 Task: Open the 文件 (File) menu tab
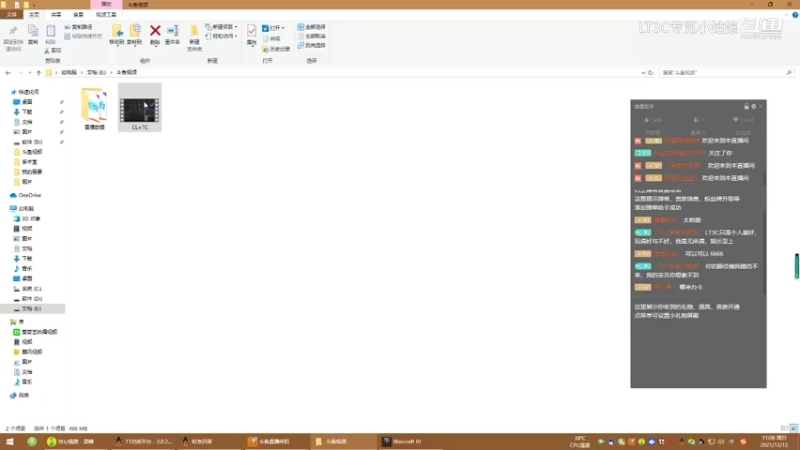(11, 15)
